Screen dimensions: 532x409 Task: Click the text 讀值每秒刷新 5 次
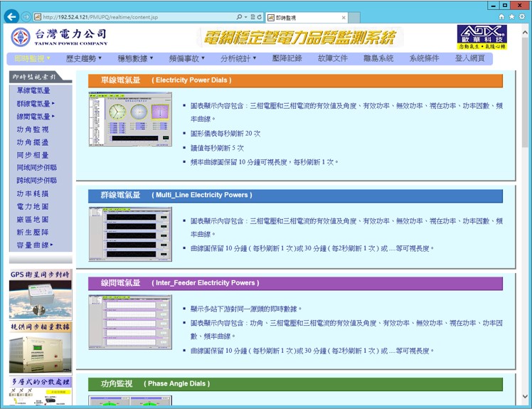(217, 148)
